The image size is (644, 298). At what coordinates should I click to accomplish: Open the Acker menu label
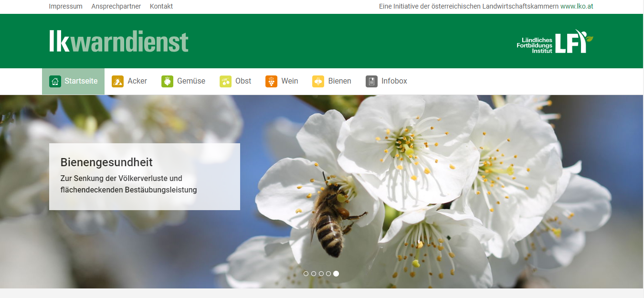(x=137, y=81)
